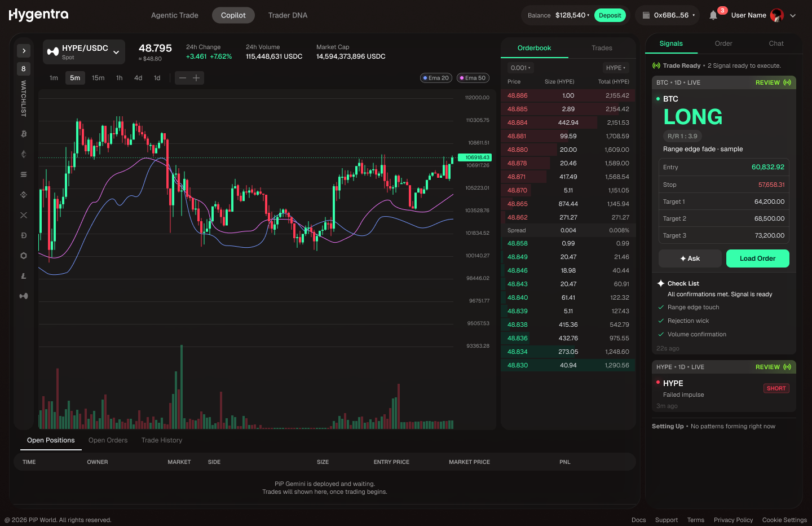Select the Dogecoin watchlist icon
Screen dimensions: 812x526
coord(24,235)
